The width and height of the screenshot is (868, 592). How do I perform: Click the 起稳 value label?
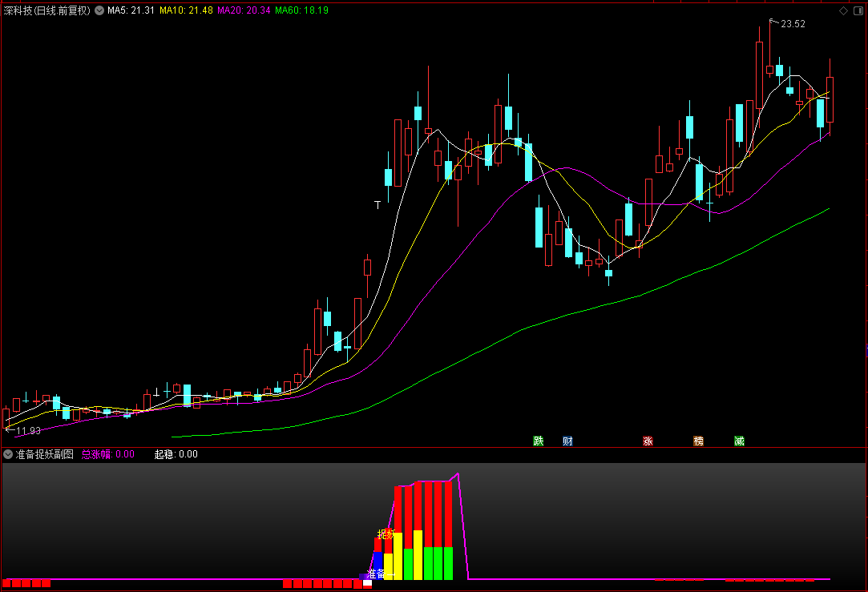click(176, 454)
